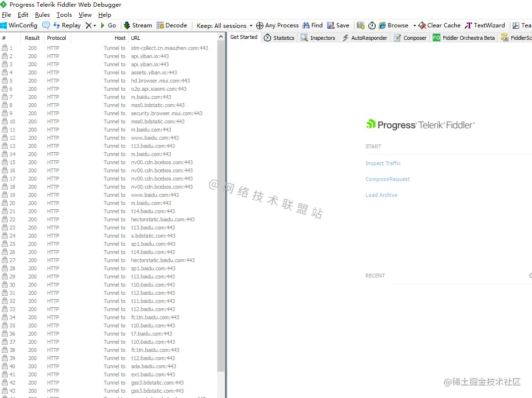Select session o2o.api.xiaomi.com:443
532x398 pixels.
pyautogui.click(x=108, y=89)
